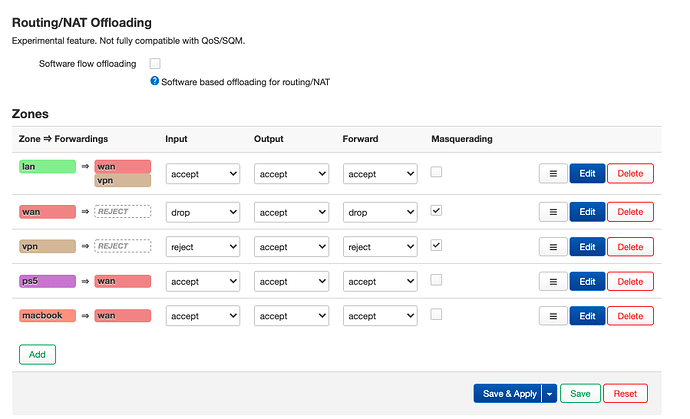Click the purple ps5 zone badge
690x419 pixels.
coord(47,281)
